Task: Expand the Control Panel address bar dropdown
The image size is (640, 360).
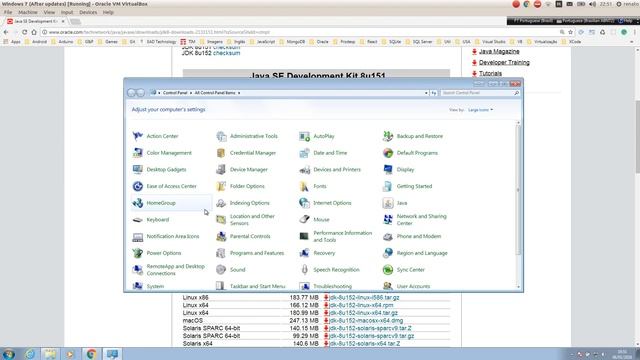Action: coord(426,93)
